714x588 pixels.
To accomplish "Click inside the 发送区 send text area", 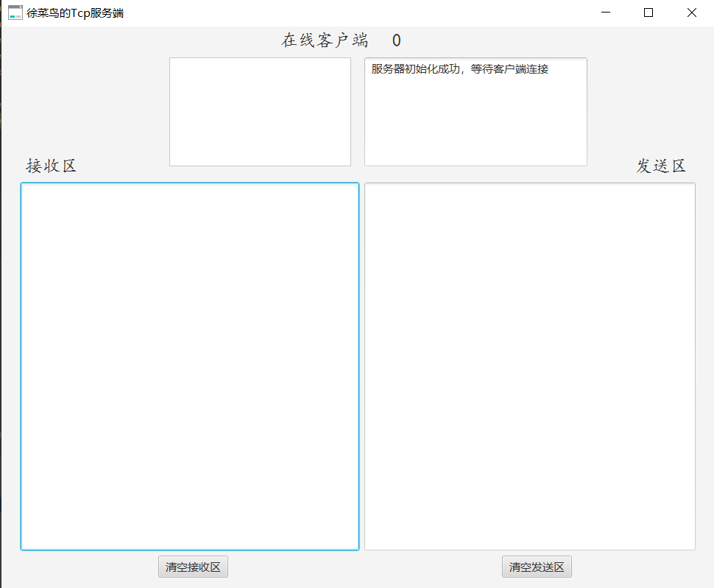I will click(x=529, y=368).
